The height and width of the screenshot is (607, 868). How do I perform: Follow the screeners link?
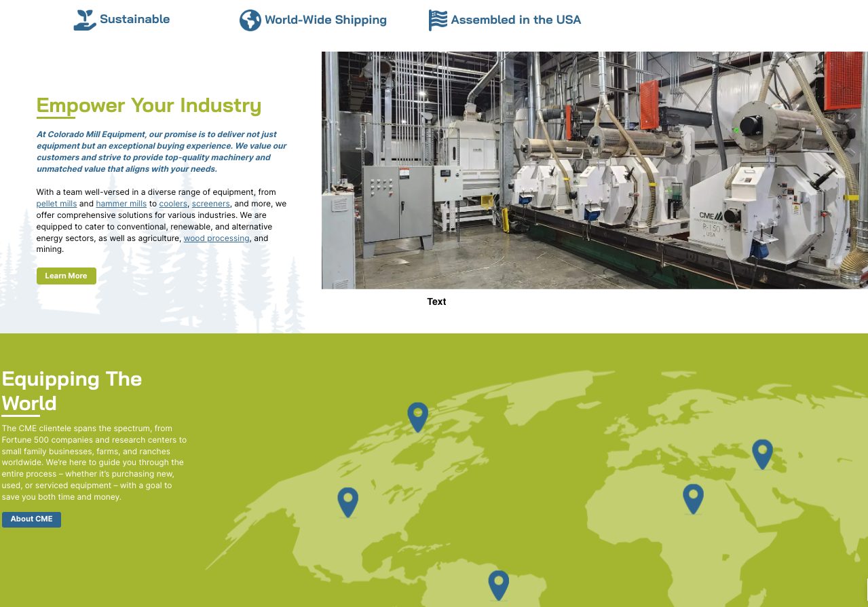210,204
